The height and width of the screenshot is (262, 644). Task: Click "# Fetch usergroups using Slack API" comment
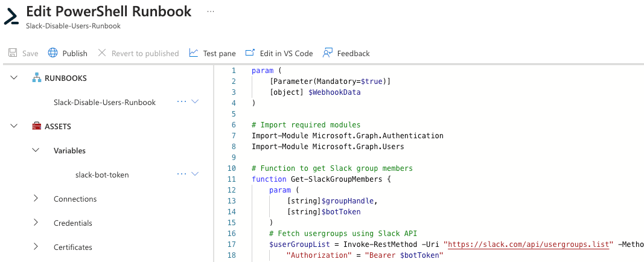pos(343,234)
